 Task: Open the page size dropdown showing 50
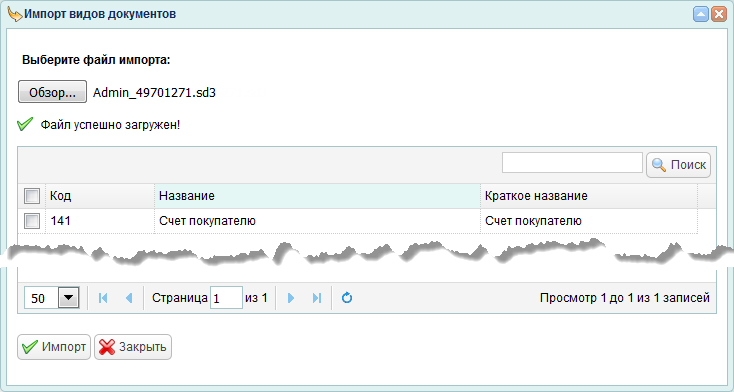tap(69, 298)
